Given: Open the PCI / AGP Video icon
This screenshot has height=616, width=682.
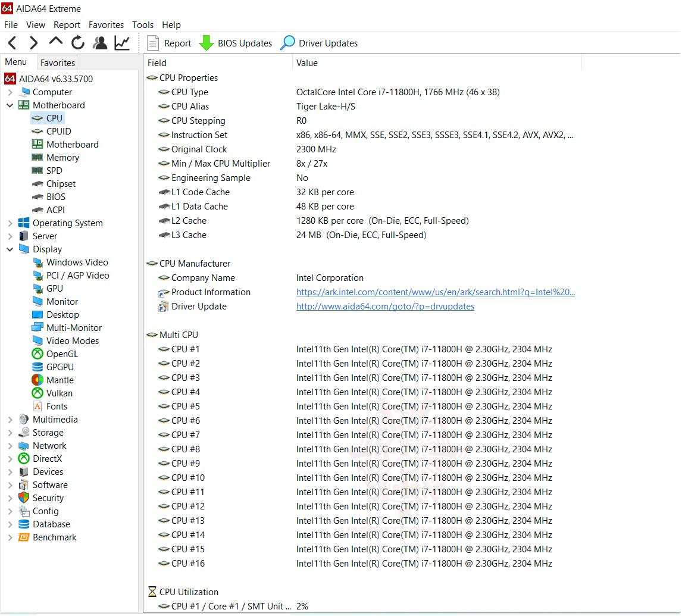Looking at the screenshot, I should [x=38, y=276].
